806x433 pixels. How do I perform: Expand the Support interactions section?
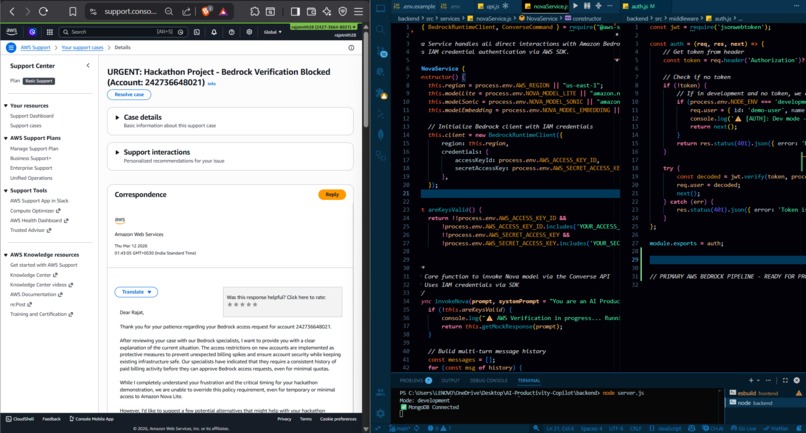click(x=117, y=152)
